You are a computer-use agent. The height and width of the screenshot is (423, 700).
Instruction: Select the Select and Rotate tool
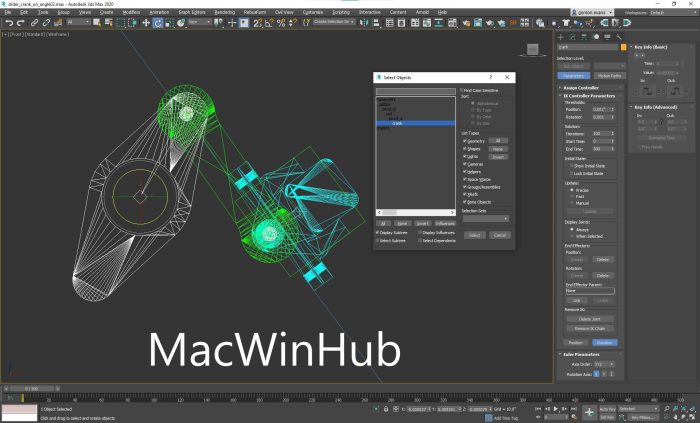[158, 23]
